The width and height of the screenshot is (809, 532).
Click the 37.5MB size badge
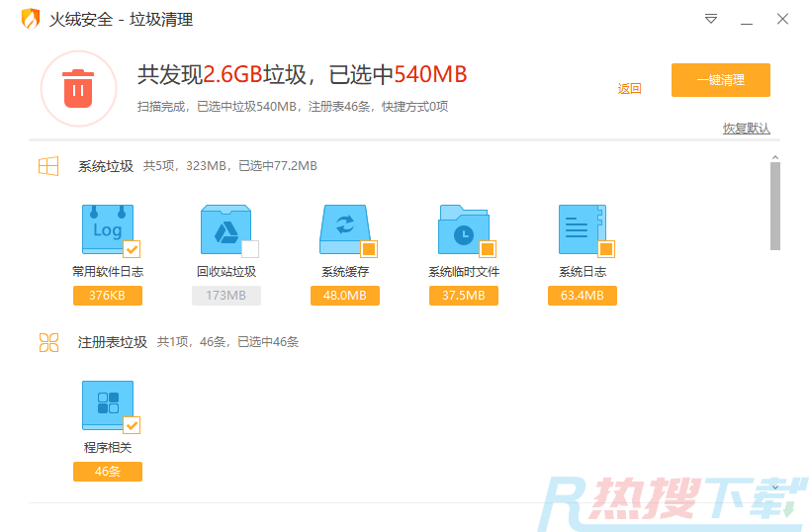pyautogui.click(x=463, y=295)
